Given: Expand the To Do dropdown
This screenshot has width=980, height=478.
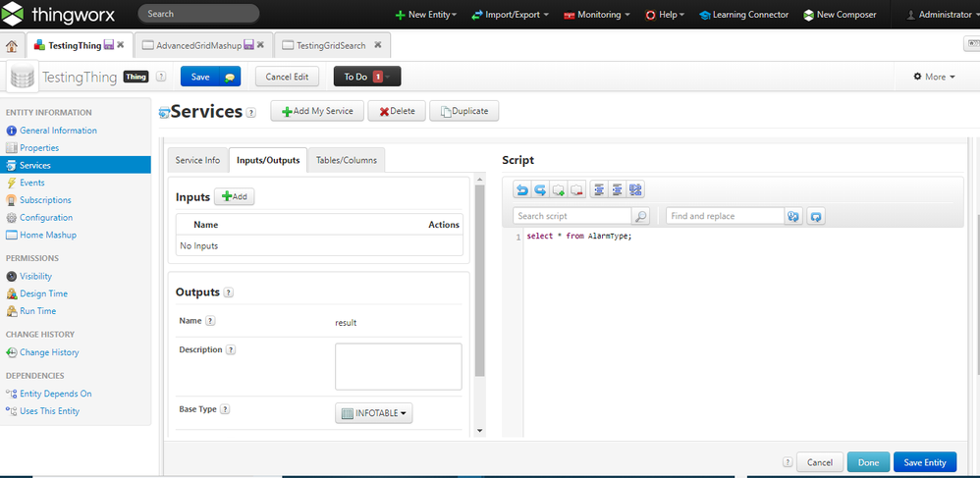Looking at the screenshot, I should tap(387, 77).
